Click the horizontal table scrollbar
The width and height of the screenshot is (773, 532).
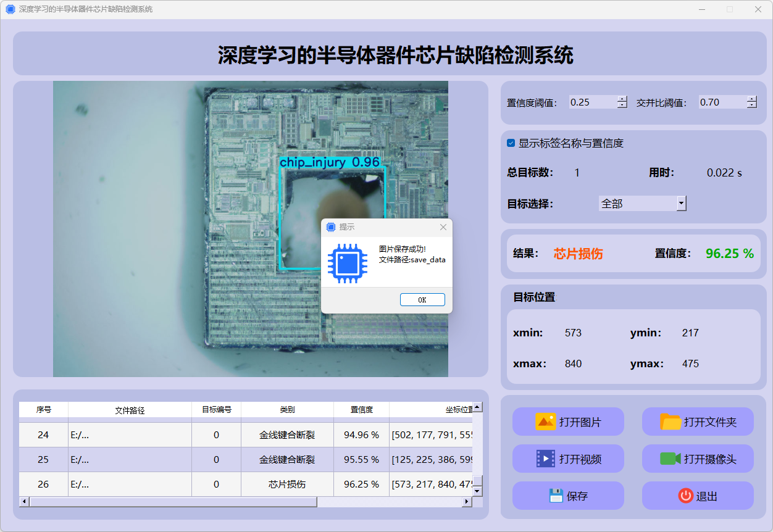(x=173, y=502)
